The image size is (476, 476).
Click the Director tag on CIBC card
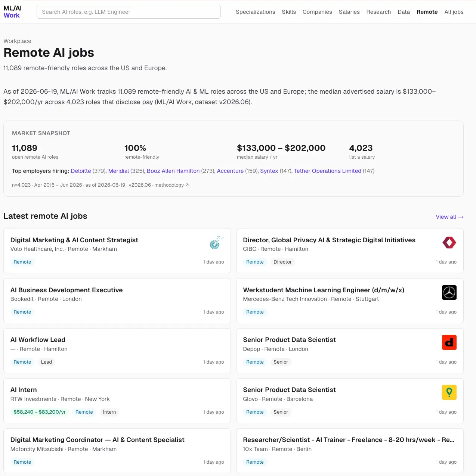(282, 262)
